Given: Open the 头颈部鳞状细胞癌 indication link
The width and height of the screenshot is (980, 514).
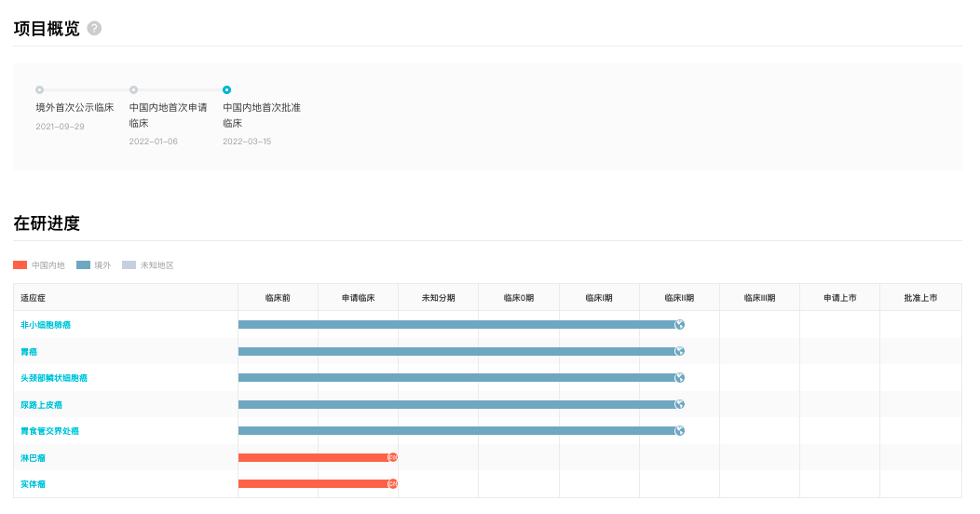Looking at the screenshot, I should click(54, 378).
